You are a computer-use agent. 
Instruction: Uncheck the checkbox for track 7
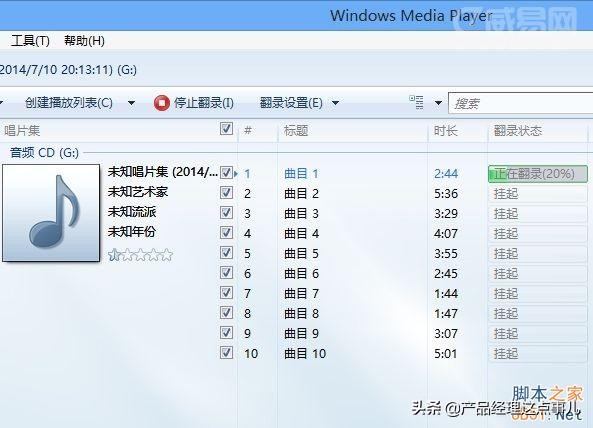[x=226, y=293]
